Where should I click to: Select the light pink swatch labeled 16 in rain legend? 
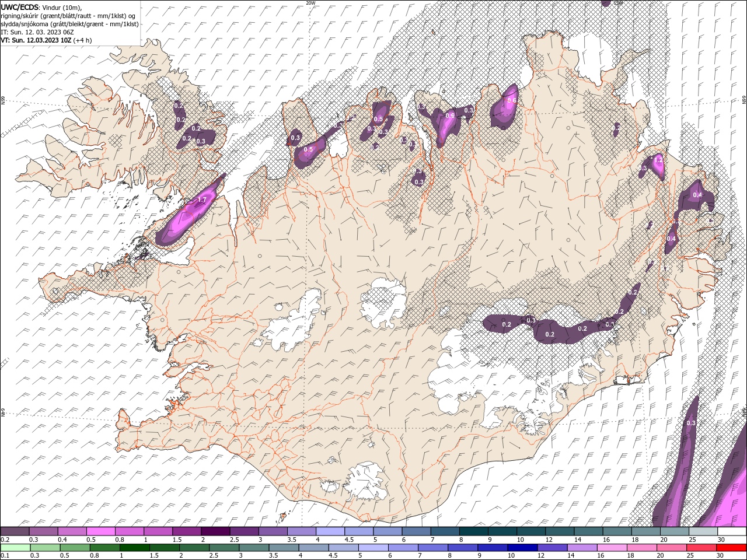click(x=613, y=548)
